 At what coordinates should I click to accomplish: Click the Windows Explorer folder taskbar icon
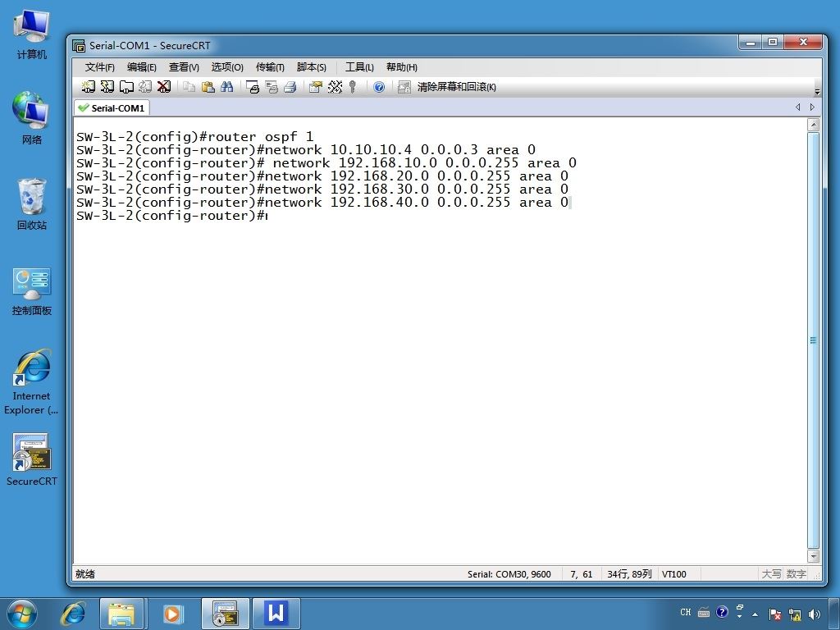point(121,614)
